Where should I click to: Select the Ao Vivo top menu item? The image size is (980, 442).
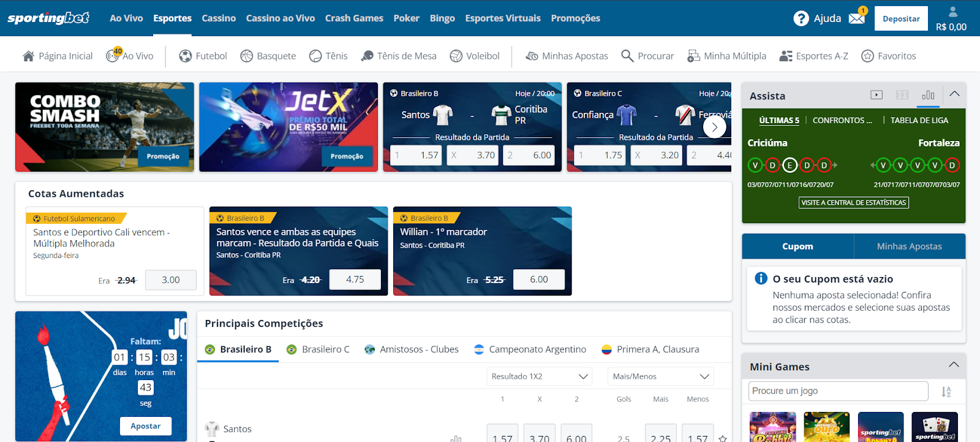click(x=126, y=18)
